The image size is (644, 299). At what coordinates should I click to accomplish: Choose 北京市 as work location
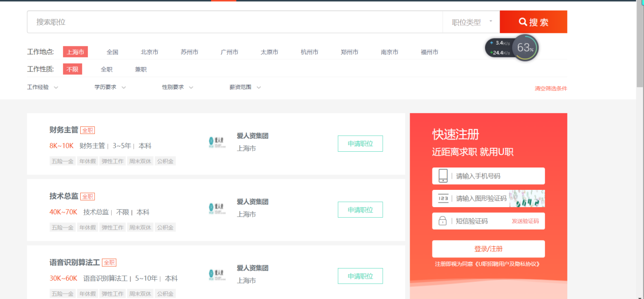click(149, 52)
